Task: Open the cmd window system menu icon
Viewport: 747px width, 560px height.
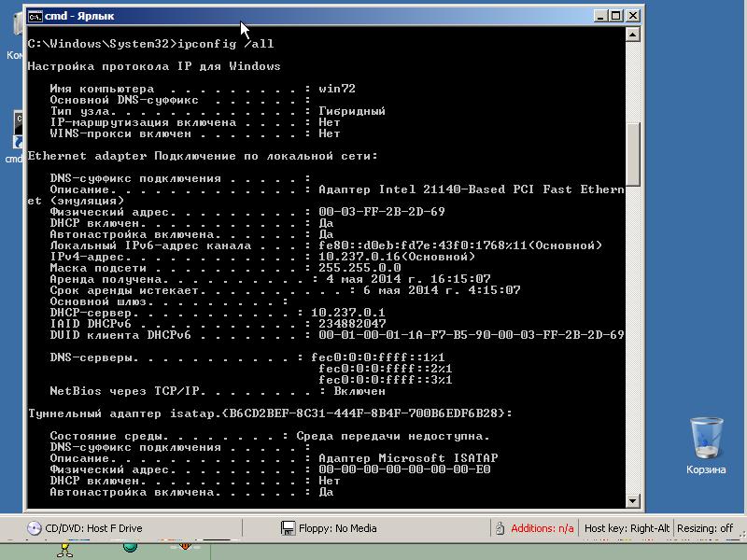Action: (35, 16)
